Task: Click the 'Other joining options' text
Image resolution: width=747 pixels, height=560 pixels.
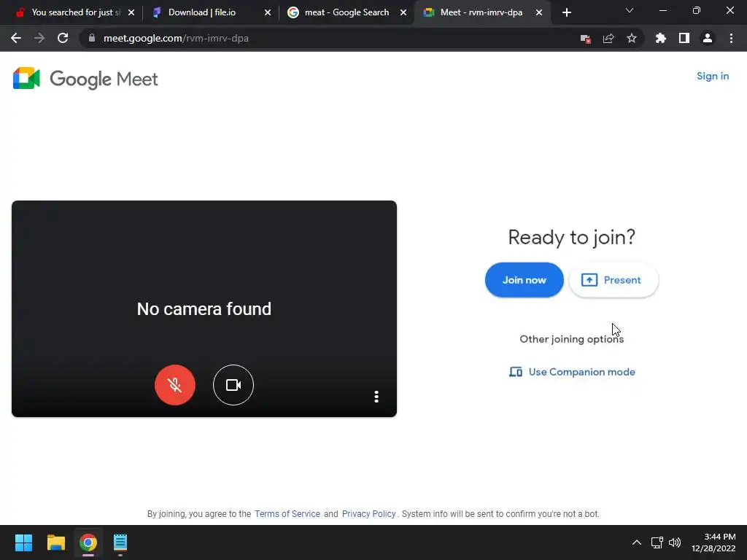Action: click(x=572, y=339)
